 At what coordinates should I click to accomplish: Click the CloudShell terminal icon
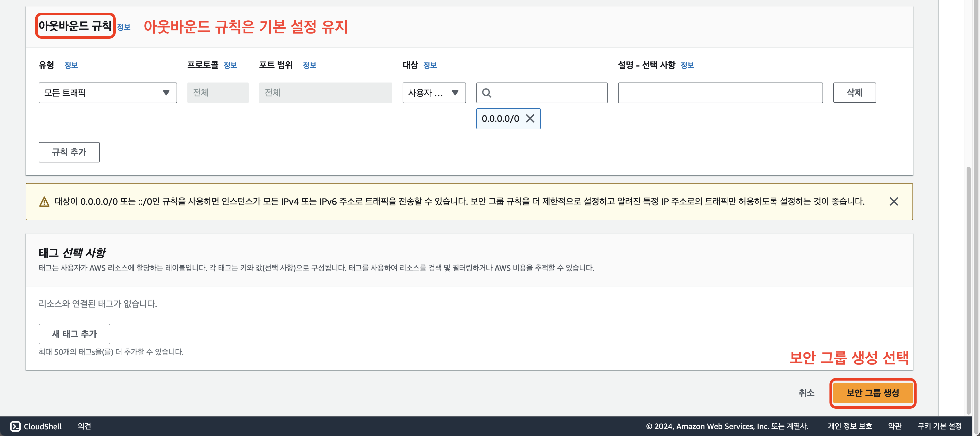15,426
